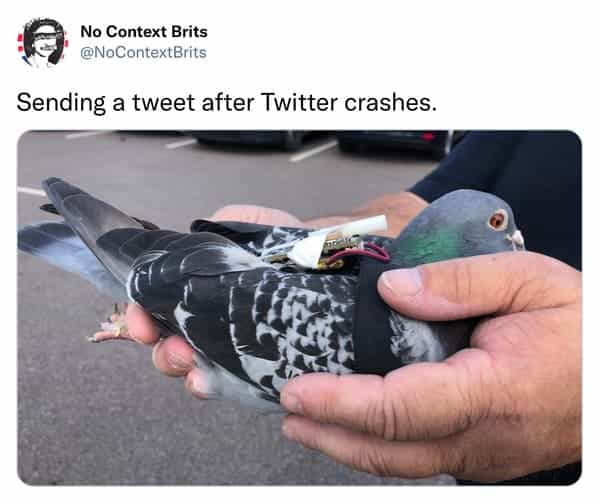The width and height of the screenshot is (599, 503).
Task: Open the pigeon photo attachment
Action: point(300,308)
